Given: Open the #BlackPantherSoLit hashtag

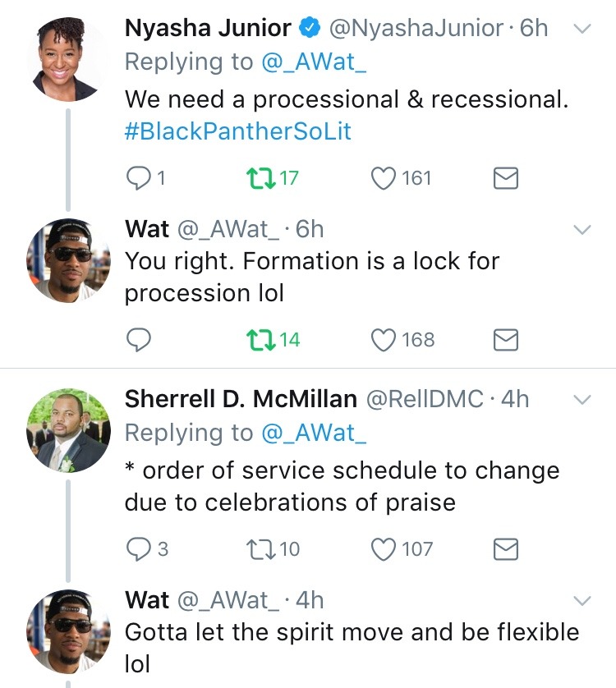Looking at the screenshot, I should pyautogui.click(x=238, y=131).
